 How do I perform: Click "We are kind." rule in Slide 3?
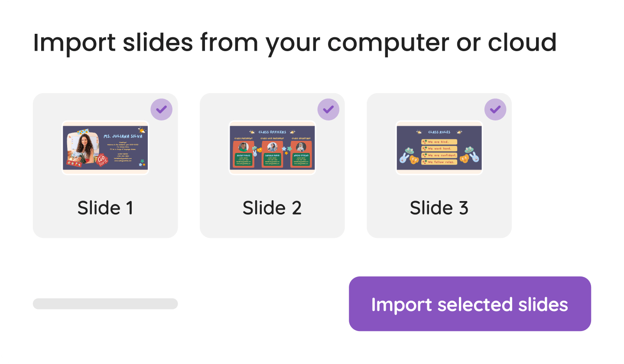click(439, 142)
